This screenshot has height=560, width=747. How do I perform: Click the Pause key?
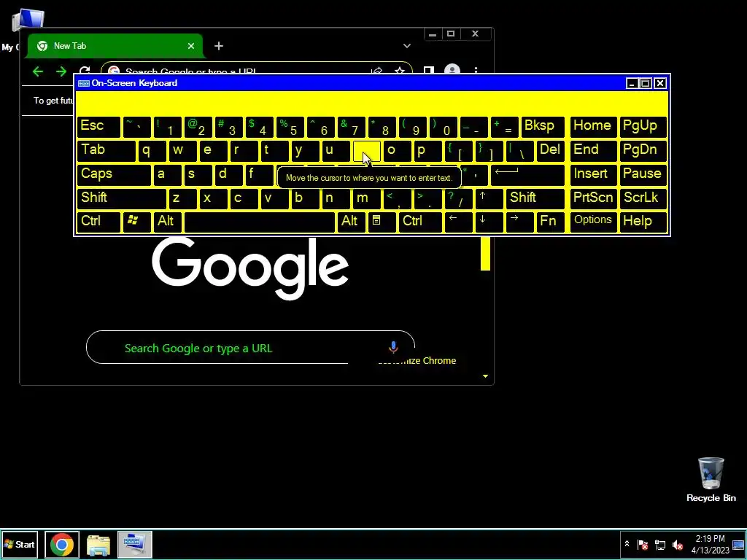643,174
